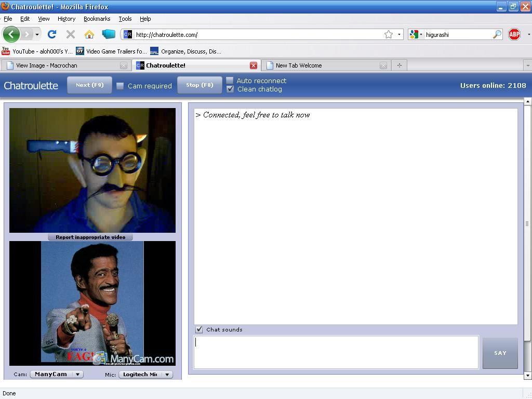Open the Cam selection dropdown showing ManyCam
The width and height of the screenshot is (532, 399).
pos(56,374)
